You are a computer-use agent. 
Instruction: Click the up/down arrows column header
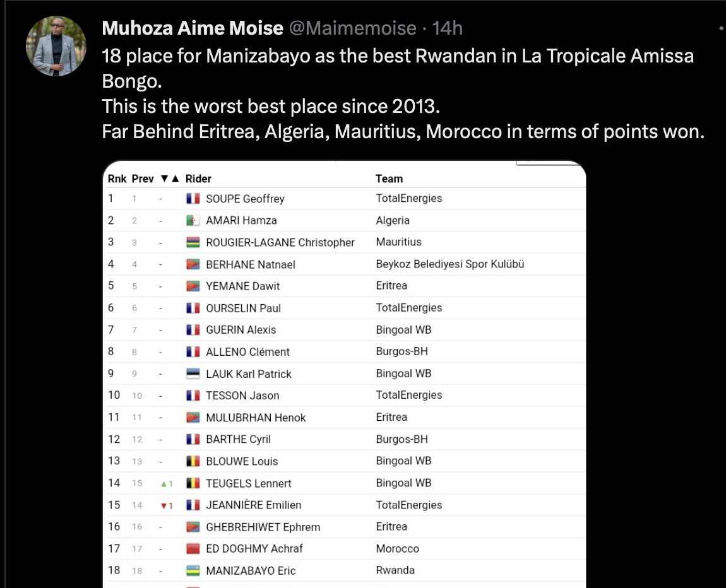pos(170,179)
